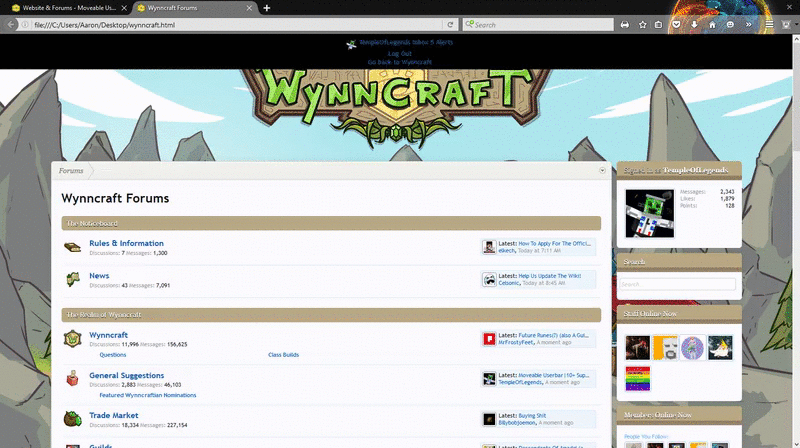
Task: Expand the toolbar overflow chevron
Action: (748, 24)
